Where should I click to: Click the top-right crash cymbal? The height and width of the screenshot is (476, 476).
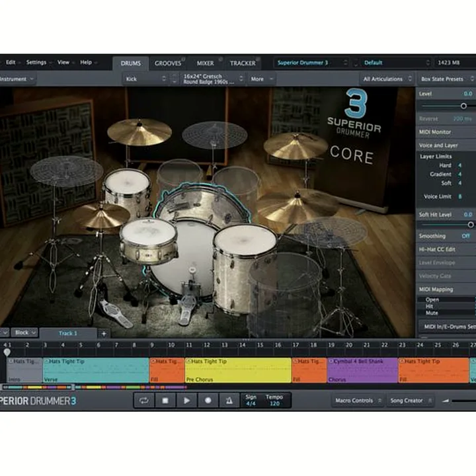[x=295, y=145]
